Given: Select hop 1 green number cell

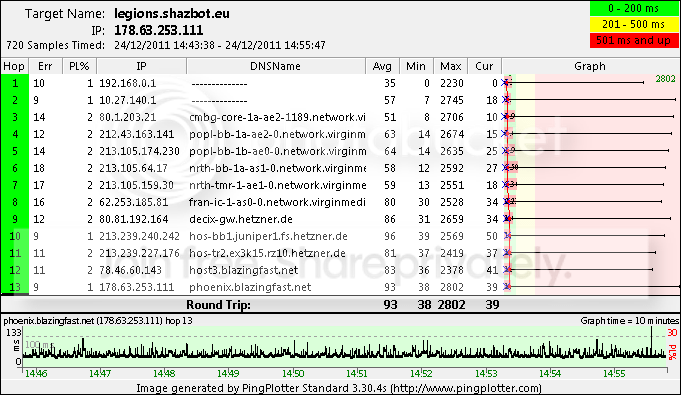Looking at the screenshot, I should coord(15,83).
